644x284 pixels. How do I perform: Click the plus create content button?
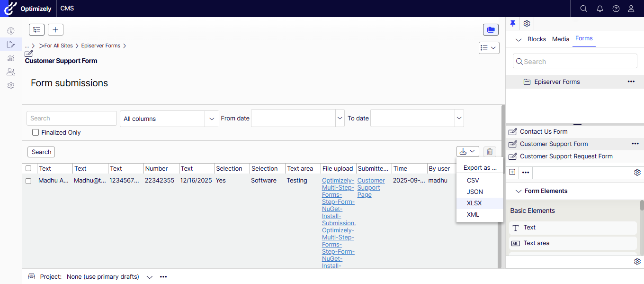[x=55, y=30]
